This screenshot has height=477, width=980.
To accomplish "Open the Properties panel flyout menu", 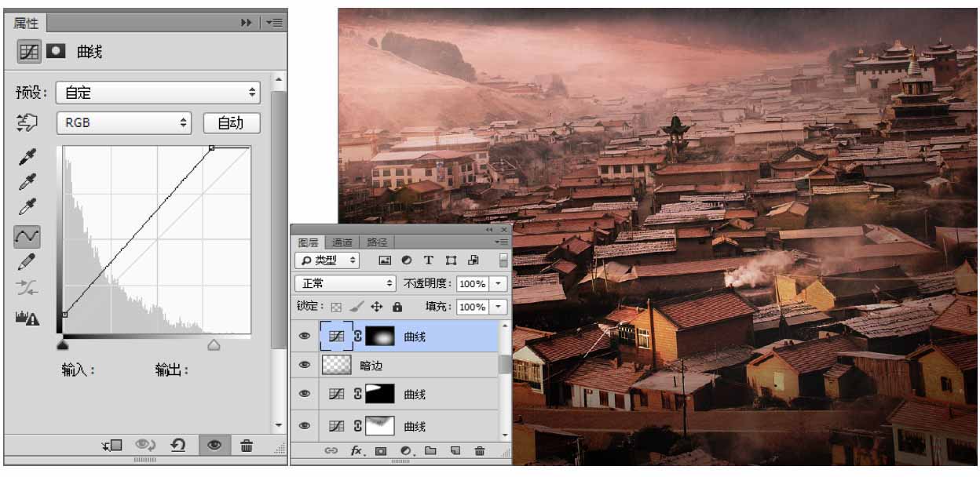I will click(275, 23).
